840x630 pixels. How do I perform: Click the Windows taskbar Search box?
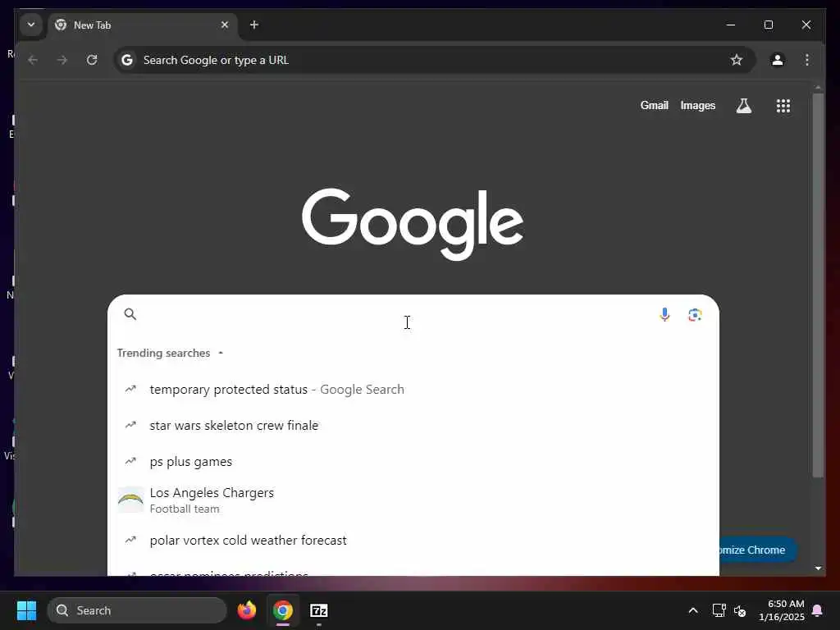tap(137, 610)
